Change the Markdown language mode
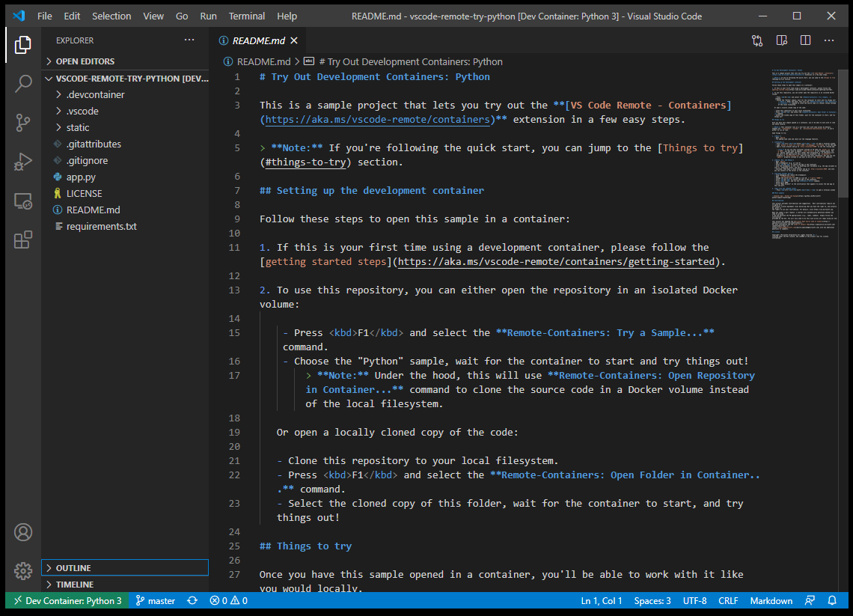This screenshot has width=853, height=616. coord(771,600)
